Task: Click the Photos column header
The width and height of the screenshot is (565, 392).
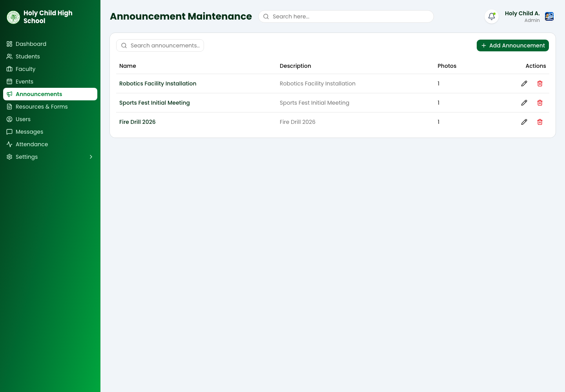Action: coord(447,66)
